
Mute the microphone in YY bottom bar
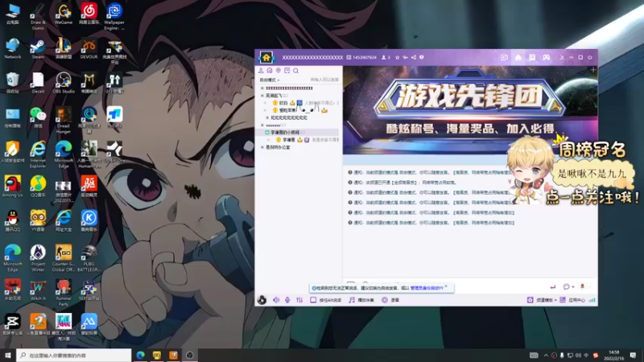[x=287, y=300]
